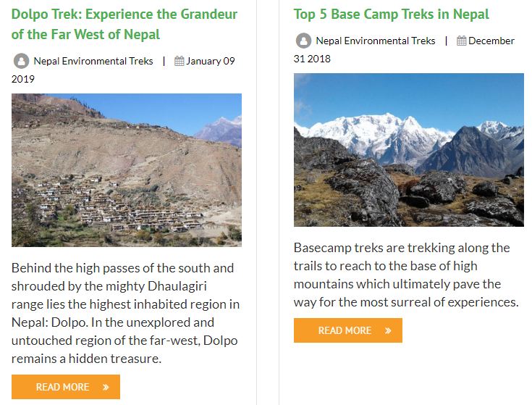The height and width of the screenshot is (405, 532).
Task: Click the divider between Dolpo author and date
Action: point(164,62)
